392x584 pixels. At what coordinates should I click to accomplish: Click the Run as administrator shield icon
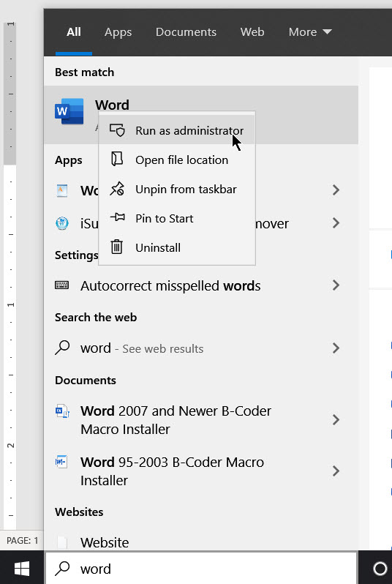click(117, 130)
